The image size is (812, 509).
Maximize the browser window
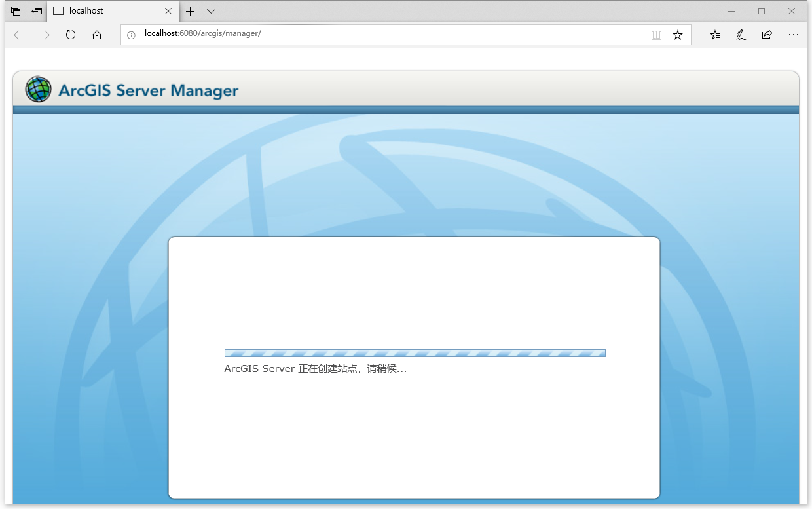coord(762,11)
